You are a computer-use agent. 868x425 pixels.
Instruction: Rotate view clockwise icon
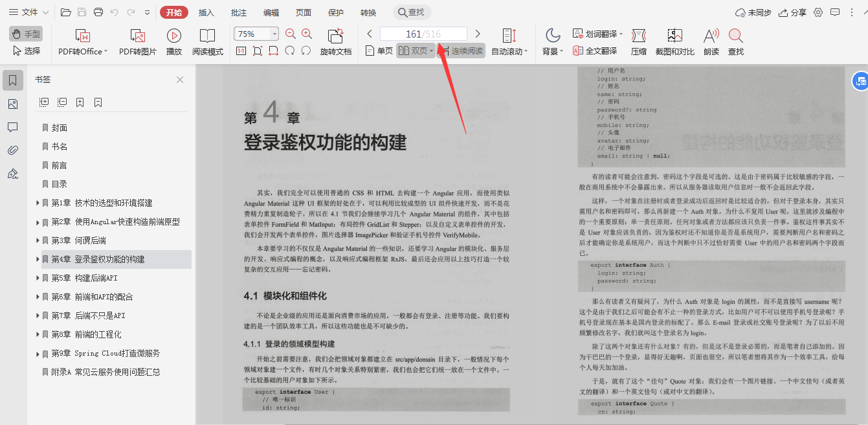[290, 51]
